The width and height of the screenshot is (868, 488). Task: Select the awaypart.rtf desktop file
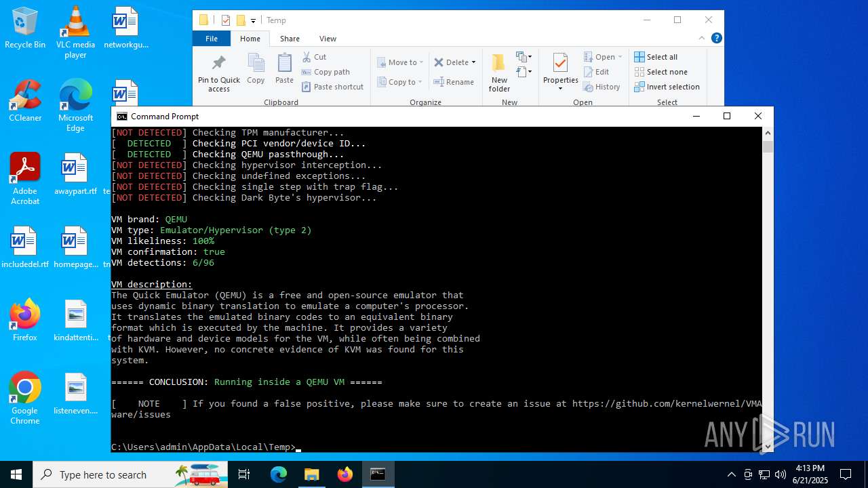click(x=75, y=174)
